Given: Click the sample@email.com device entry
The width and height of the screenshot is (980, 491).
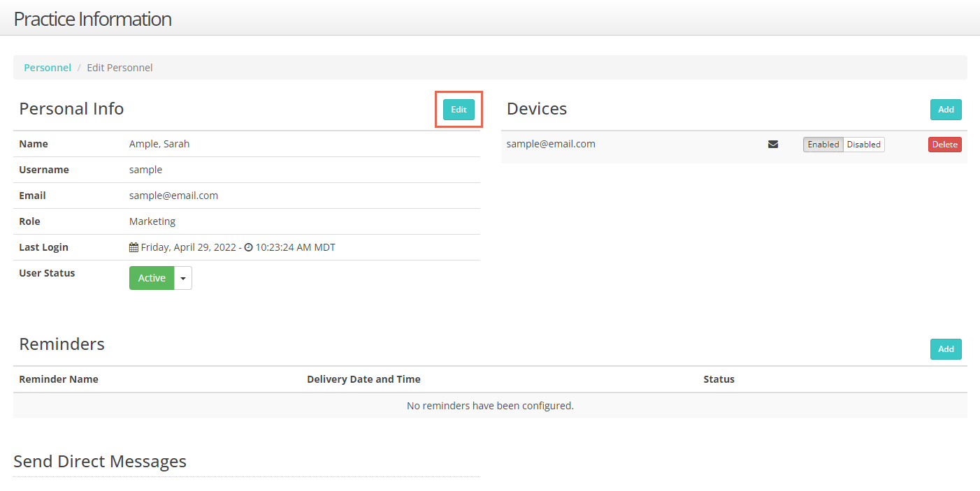Looking at the screenshot, I should (x=551, y=144).
